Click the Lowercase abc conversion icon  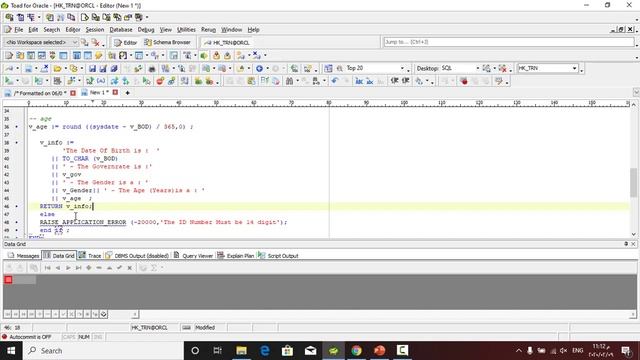coord(369,81)
